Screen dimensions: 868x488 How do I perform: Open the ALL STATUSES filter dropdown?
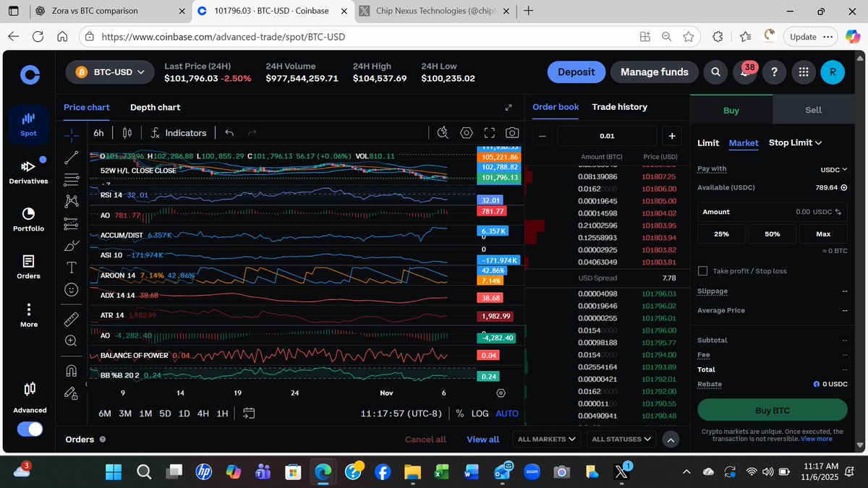point(621,439)
